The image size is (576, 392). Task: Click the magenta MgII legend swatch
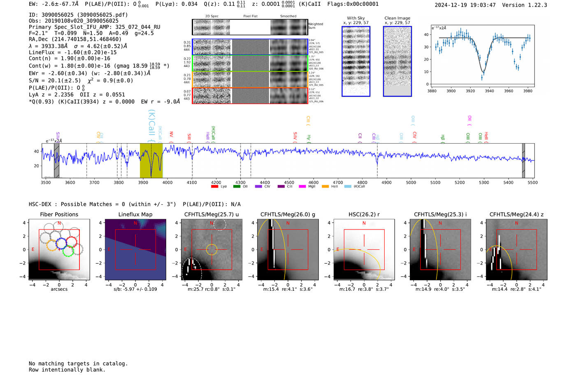point(302,186)
